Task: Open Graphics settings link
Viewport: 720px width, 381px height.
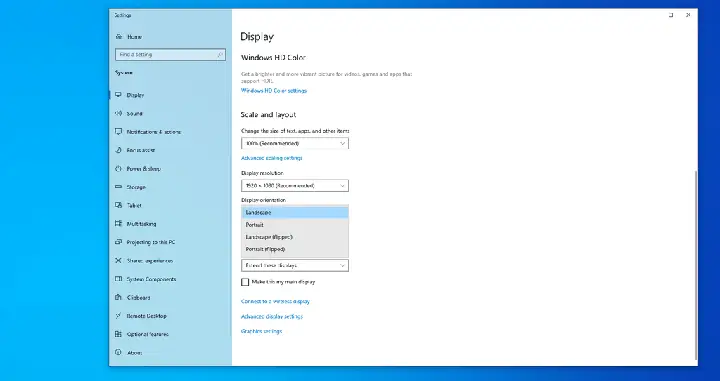Action: pos(261,331)
